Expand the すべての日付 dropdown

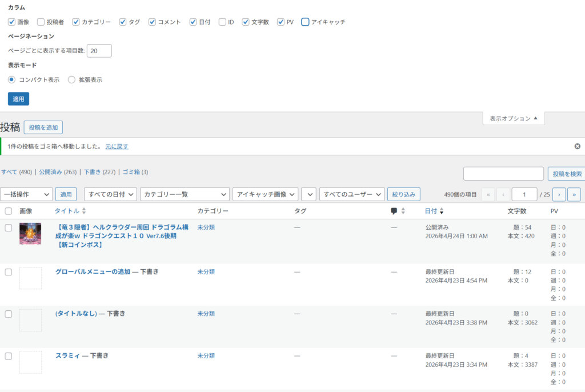point(110,194)
